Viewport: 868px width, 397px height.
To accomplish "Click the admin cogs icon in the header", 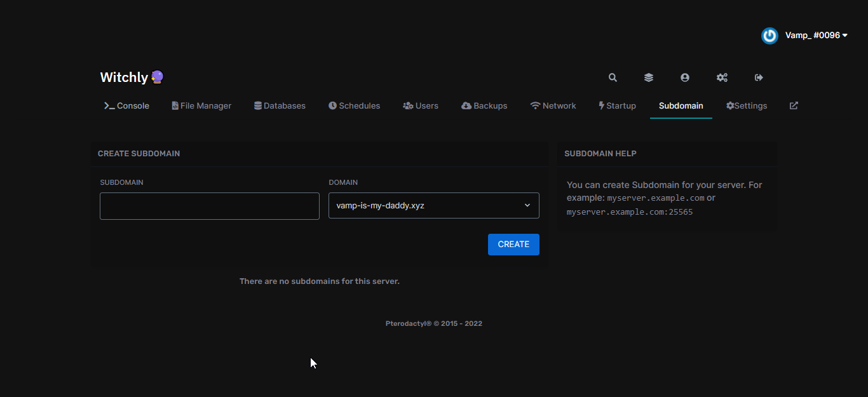I will (x=722, y=77).
